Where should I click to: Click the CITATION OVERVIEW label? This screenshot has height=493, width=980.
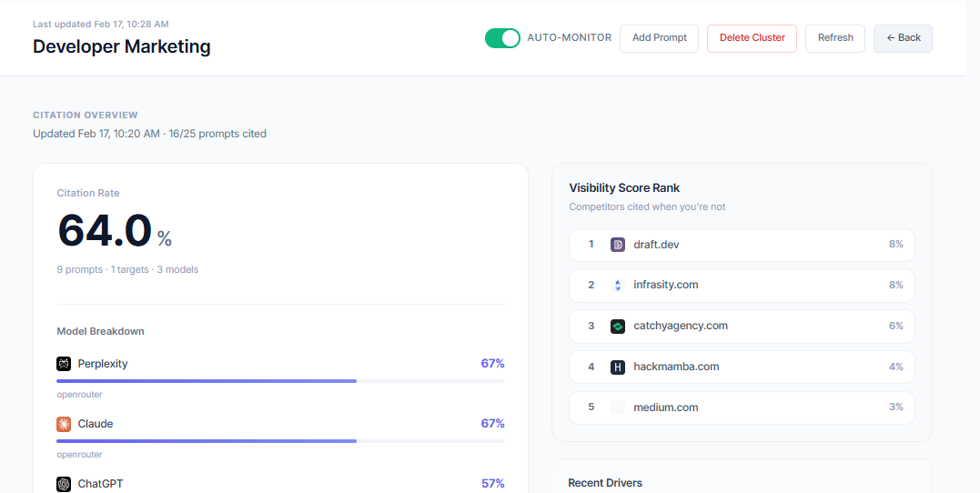(x=86, y=115)
